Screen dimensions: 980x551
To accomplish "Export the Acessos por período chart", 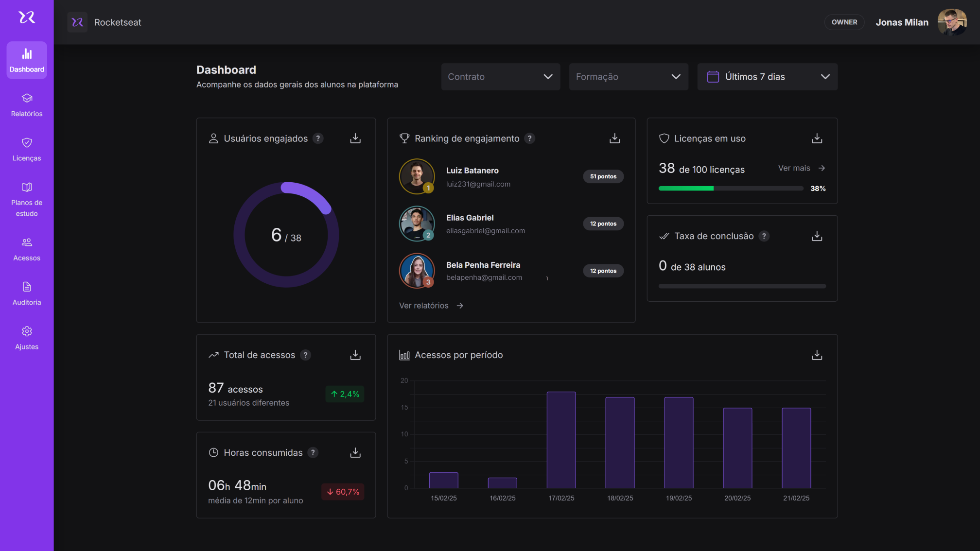I will pos(817,355).
